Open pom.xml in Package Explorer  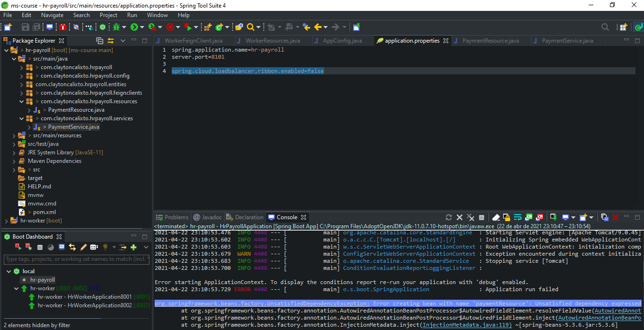44,212
